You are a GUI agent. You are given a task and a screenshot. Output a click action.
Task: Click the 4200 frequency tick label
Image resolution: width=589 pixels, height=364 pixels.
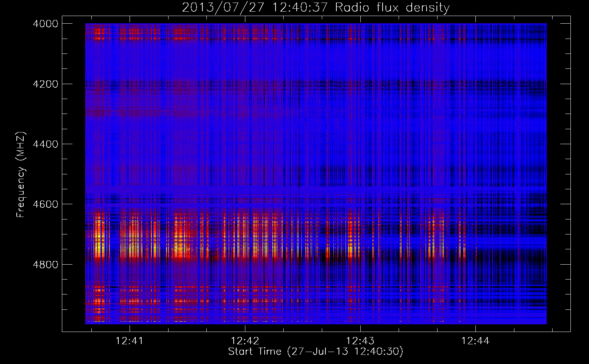(x=46, y=84)
